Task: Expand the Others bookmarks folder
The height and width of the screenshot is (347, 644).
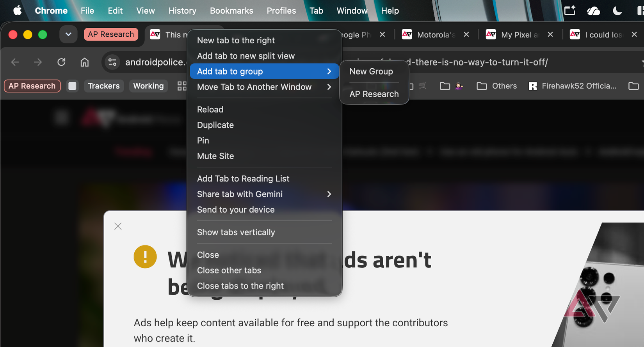Action: (496, 86)
